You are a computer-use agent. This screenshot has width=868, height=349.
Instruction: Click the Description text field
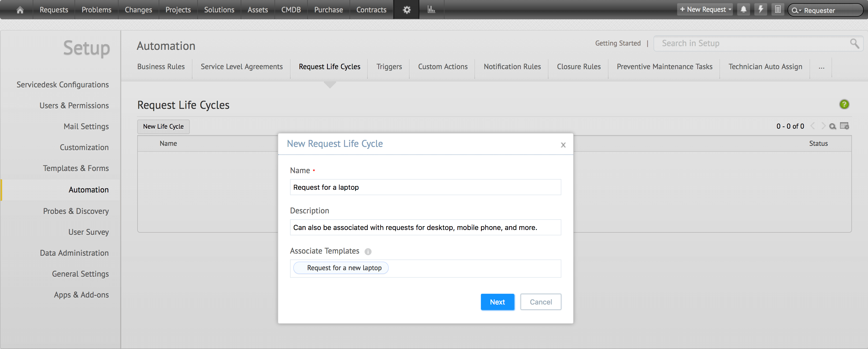tap(425, 227)
